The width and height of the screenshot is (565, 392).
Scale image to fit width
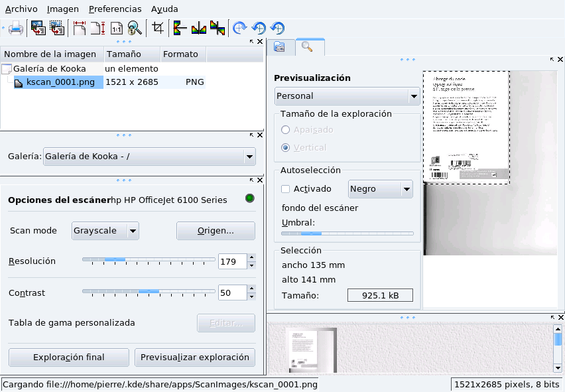pos(80,29)
